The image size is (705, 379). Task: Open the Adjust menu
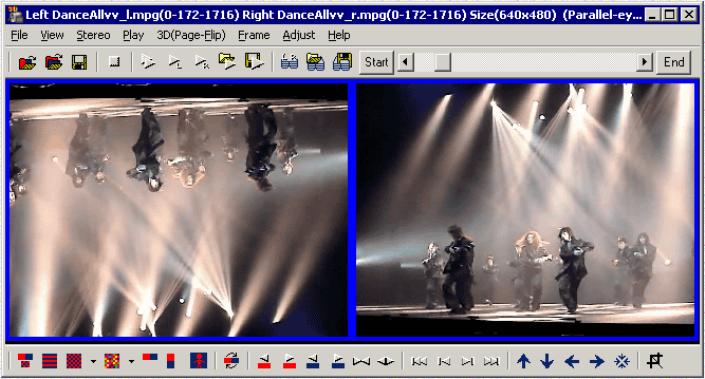point(299,35)
